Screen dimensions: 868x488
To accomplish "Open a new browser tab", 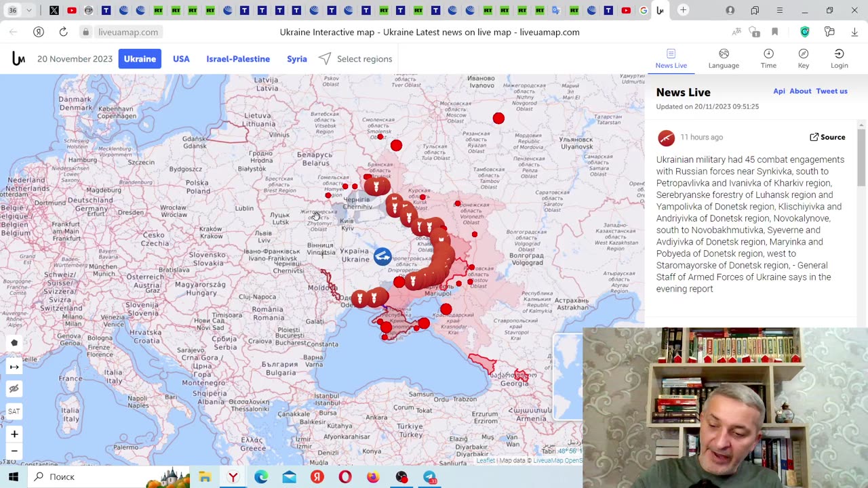I will [x=683, y=10].
